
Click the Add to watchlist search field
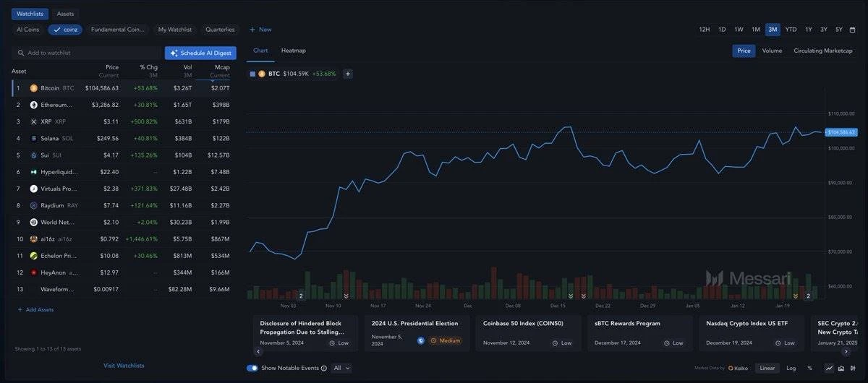(x=87, y=53)
